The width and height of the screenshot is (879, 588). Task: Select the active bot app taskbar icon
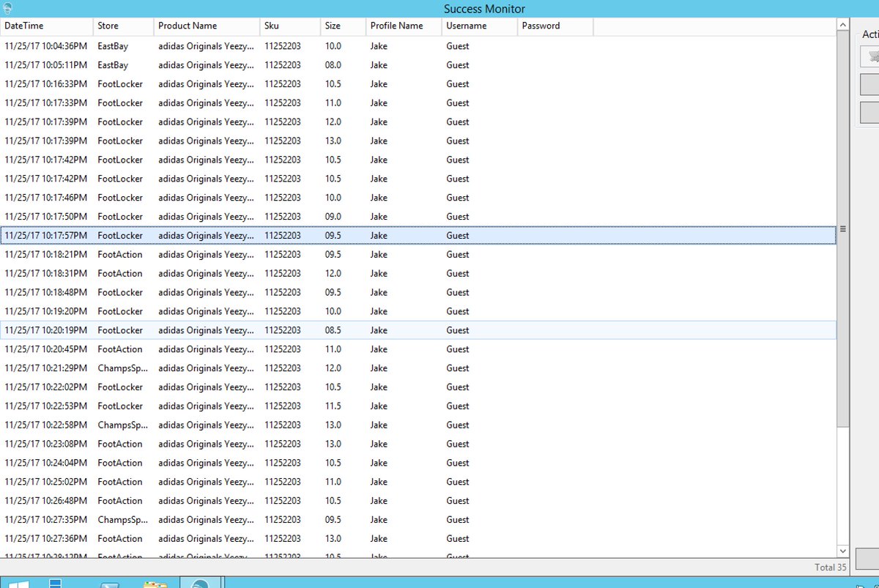201,584
